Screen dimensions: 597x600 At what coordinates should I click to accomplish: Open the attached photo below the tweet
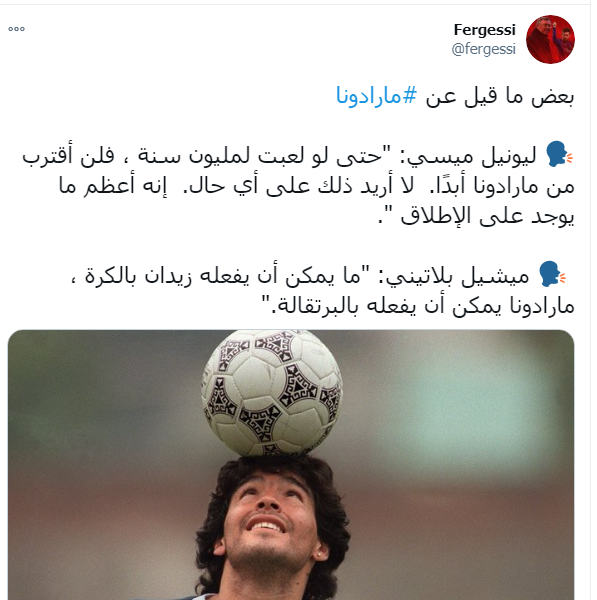click(x=291, y=465)
